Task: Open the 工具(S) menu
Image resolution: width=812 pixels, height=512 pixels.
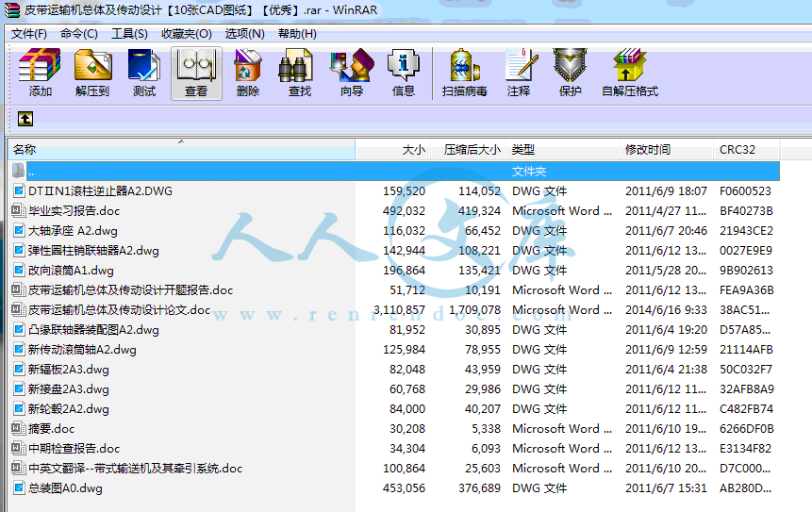Action: click(x=129, y=34)
